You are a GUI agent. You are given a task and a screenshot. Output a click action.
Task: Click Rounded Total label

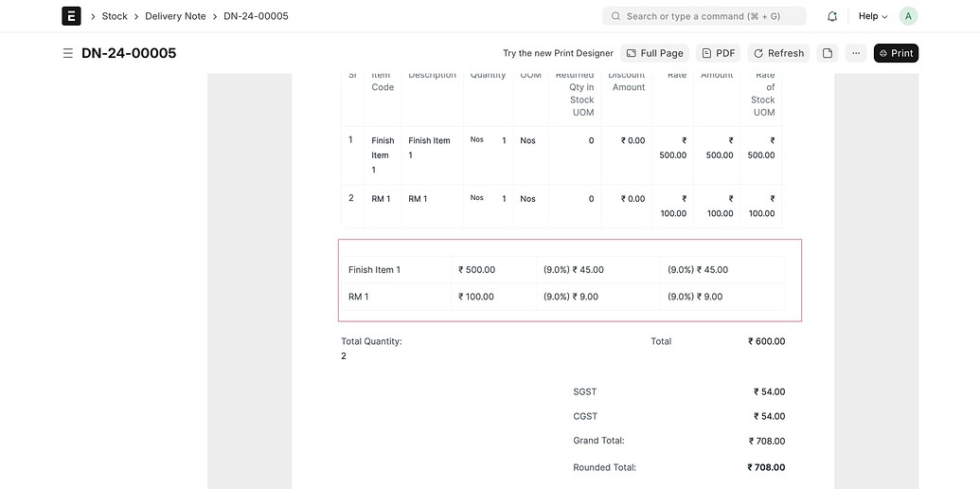(604, 467)
